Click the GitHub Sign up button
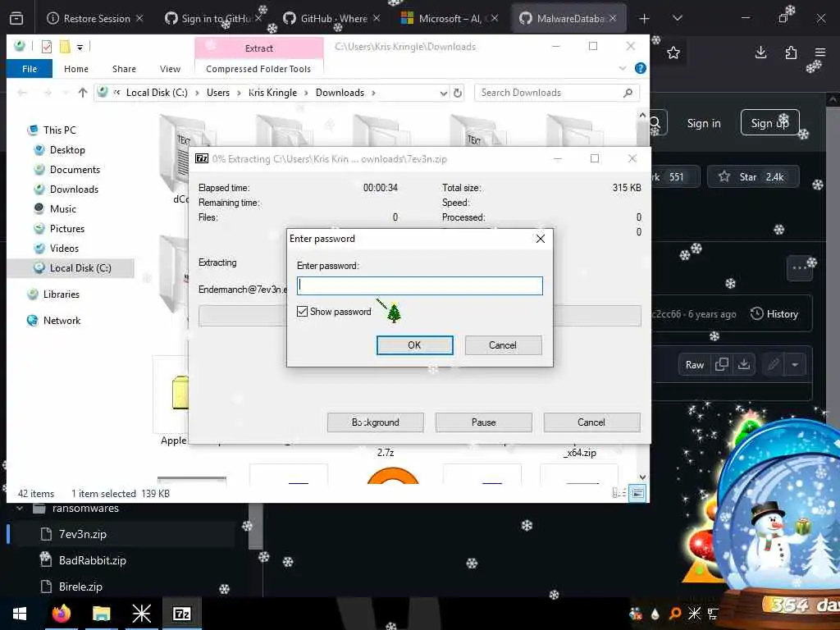 (769, 123)
